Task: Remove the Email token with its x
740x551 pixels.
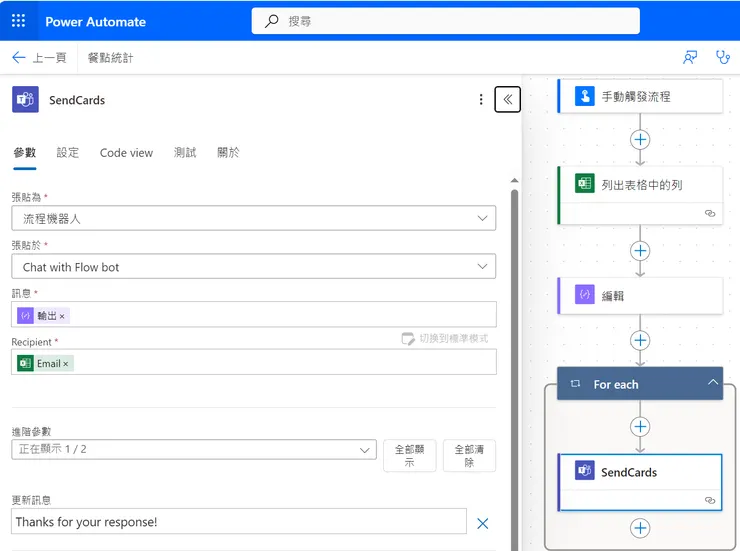Action: coord(66,364)
